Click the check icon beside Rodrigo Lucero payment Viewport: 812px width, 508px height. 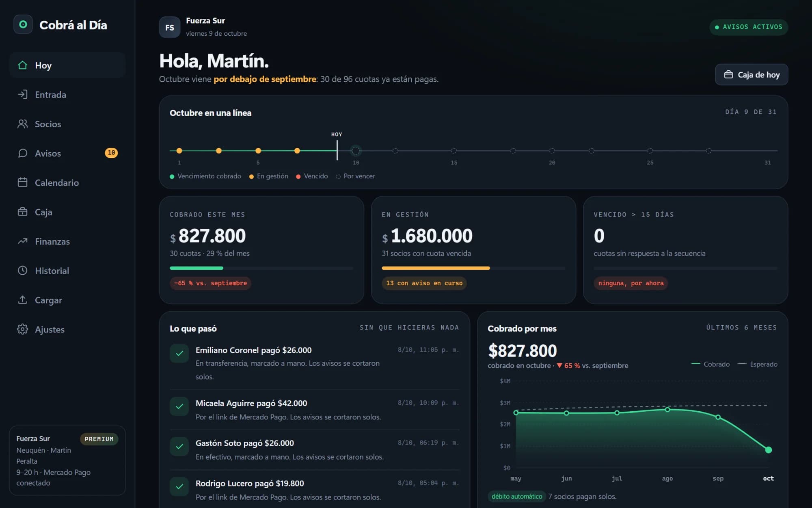pos(179,486)
